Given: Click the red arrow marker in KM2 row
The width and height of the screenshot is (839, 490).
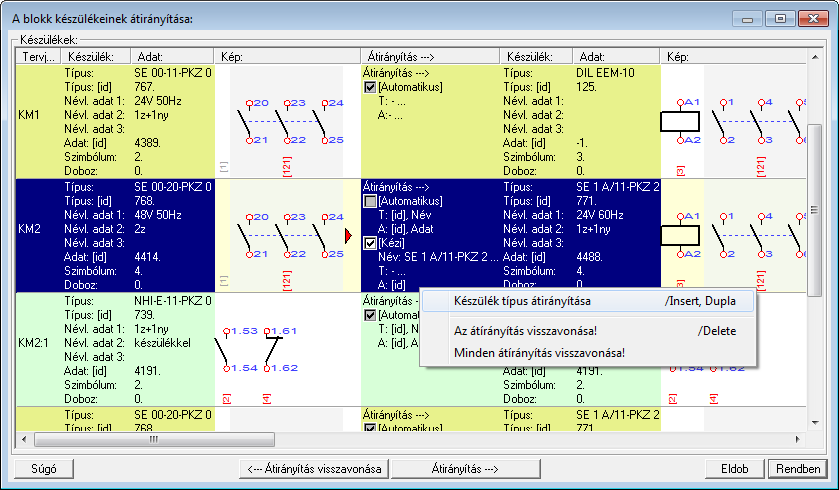Looking at the screenshot, I should click(x=348, y=236).
